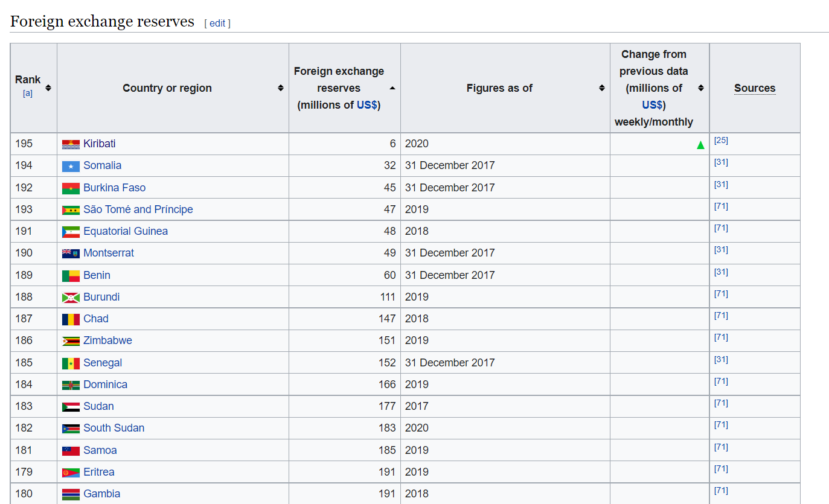Sort by Country or region column arrows

click(x=281, y=88)
